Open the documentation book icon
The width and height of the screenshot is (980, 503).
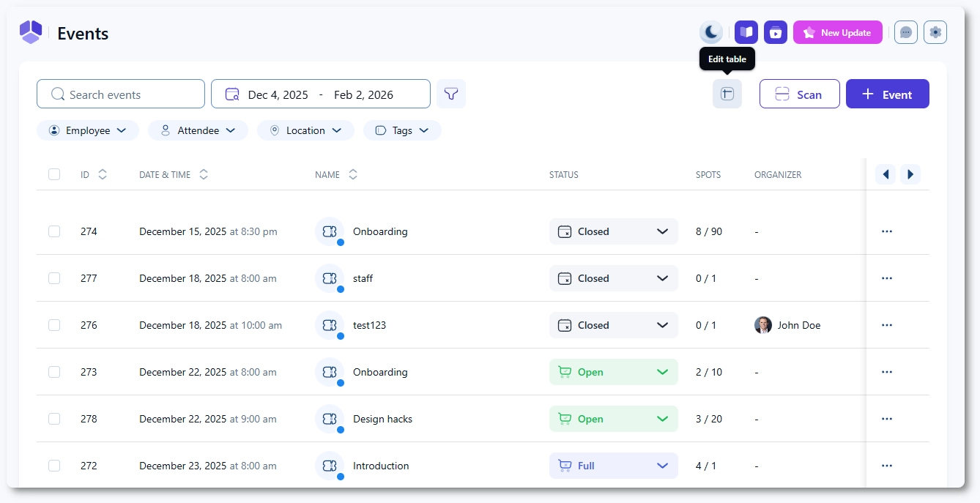click(x=746, y=32)
